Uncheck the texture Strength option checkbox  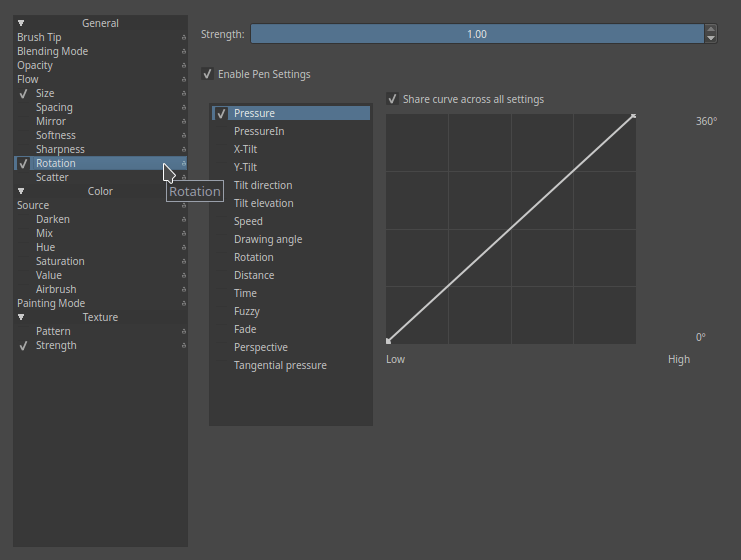(x=23, y=345)
